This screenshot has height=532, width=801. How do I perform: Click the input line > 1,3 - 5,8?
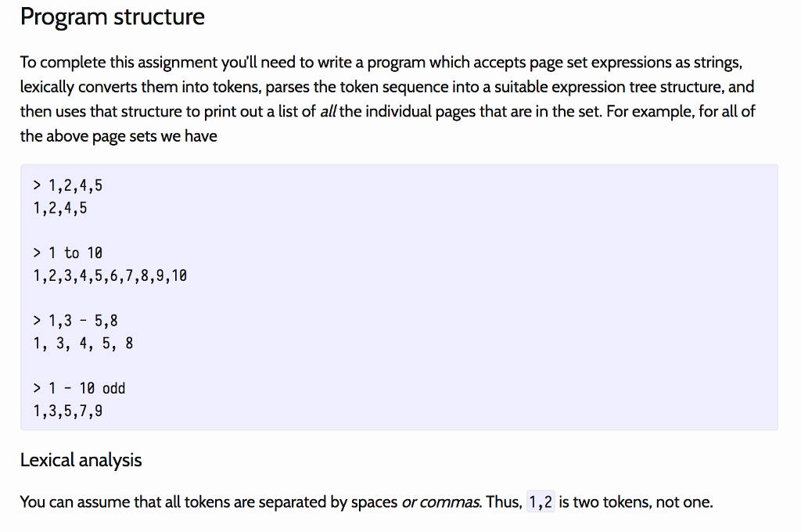(x=75, y=321)
